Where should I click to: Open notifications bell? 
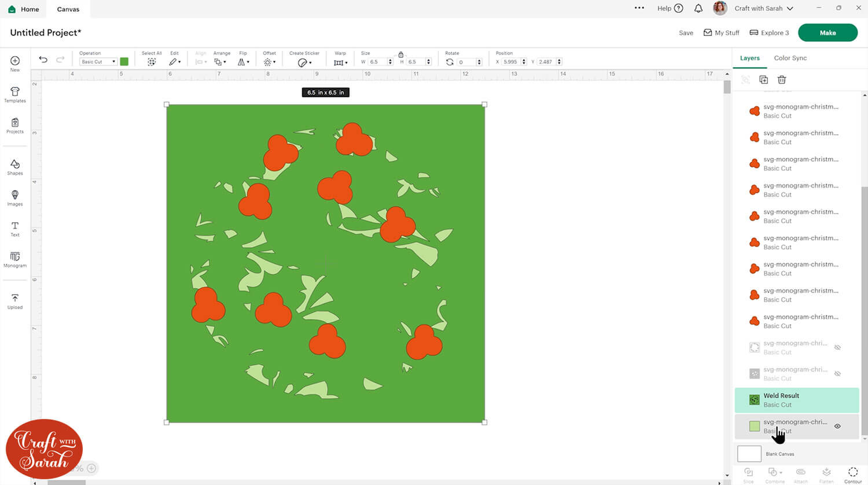698,9
